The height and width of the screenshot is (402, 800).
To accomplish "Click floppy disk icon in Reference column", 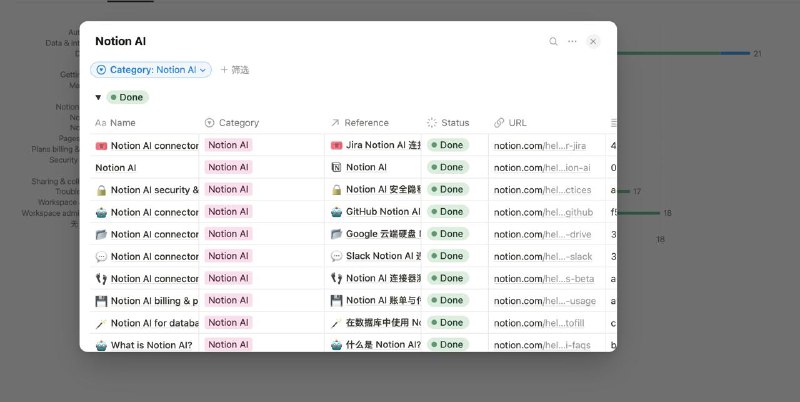I will (x=336, y=300).
